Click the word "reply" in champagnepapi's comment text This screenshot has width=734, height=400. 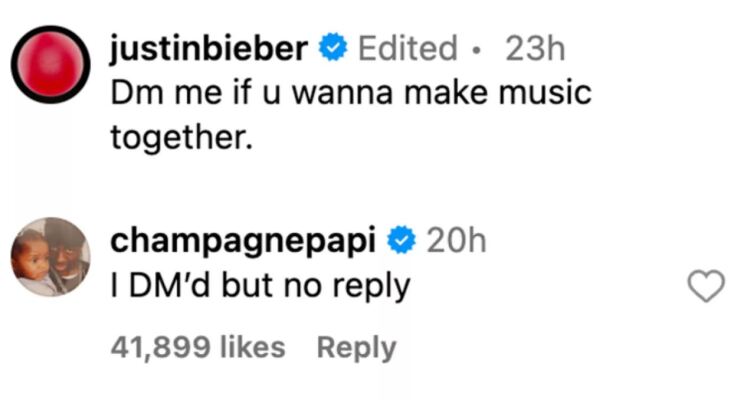[x=372, y=287]
